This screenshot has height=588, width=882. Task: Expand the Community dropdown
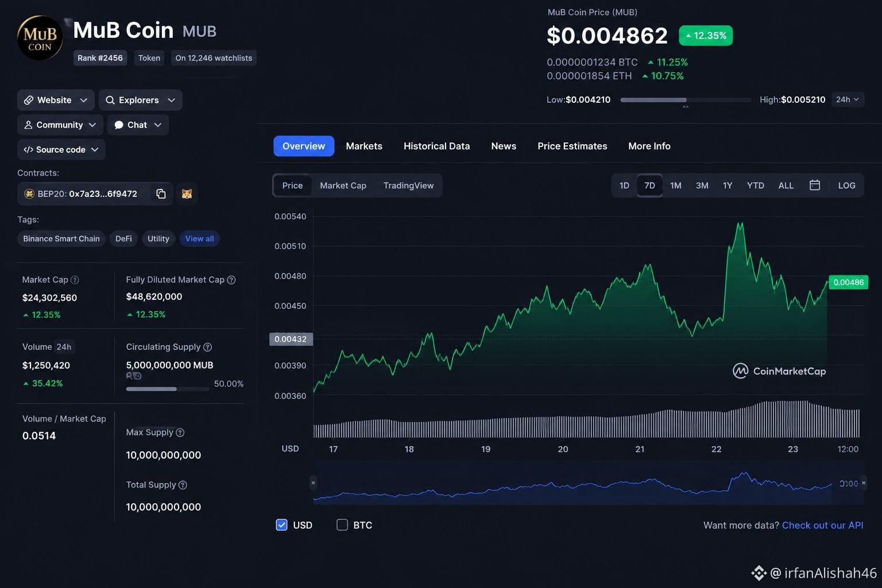[92, 125]
